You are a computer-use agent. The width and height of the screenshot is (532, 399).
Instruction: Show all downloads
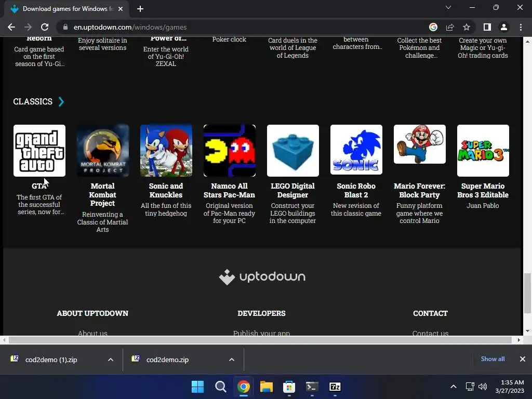pyautogui.click(x=493, y=359)
